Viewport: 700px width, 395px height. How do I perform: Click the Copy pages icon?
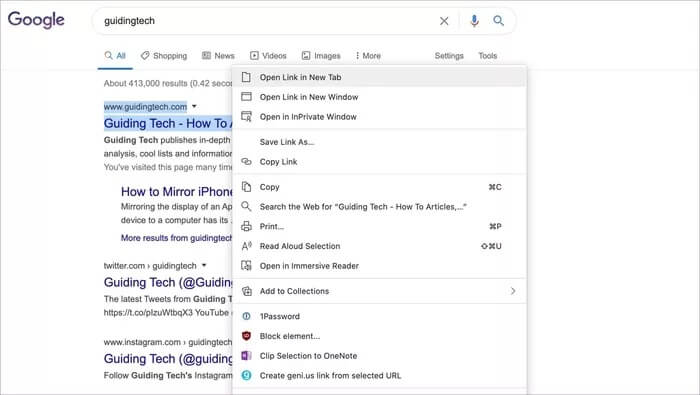[246, 187]
